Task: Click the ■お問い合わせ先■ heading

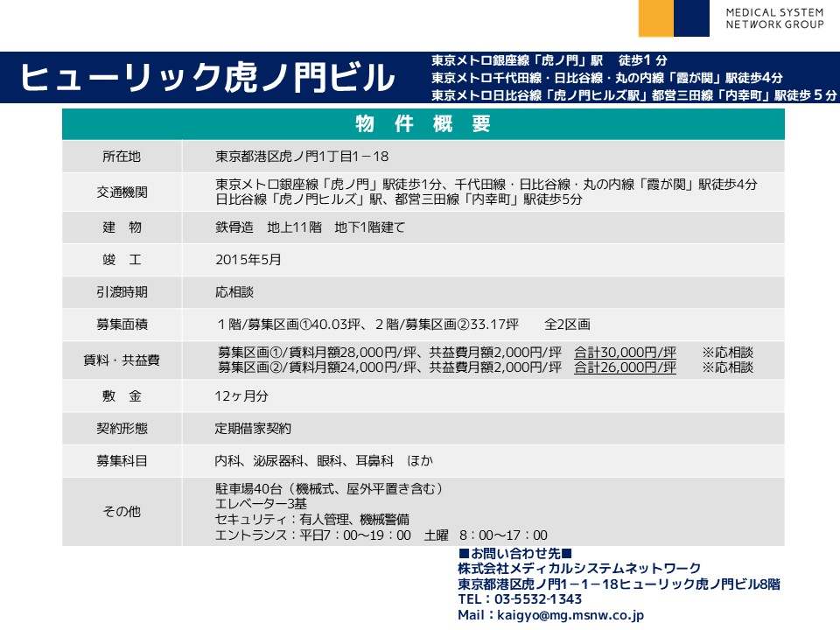Action: (515, 553)
